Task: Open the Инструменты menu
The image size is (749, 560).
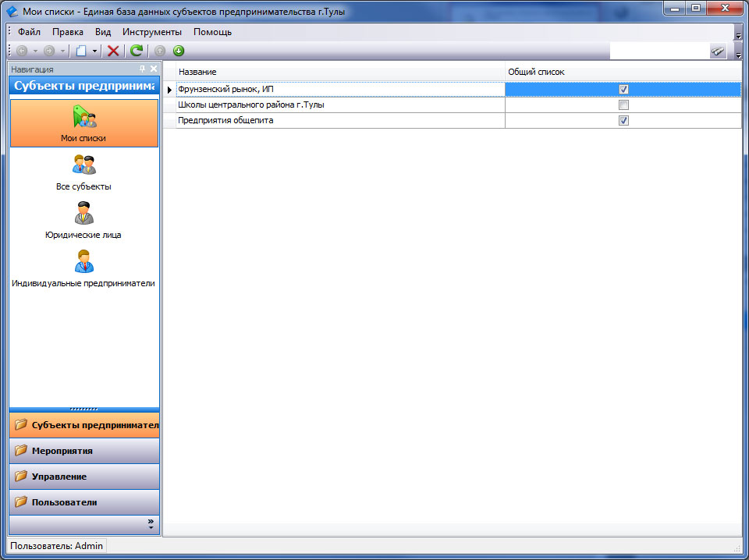Action: pos(152,32)
